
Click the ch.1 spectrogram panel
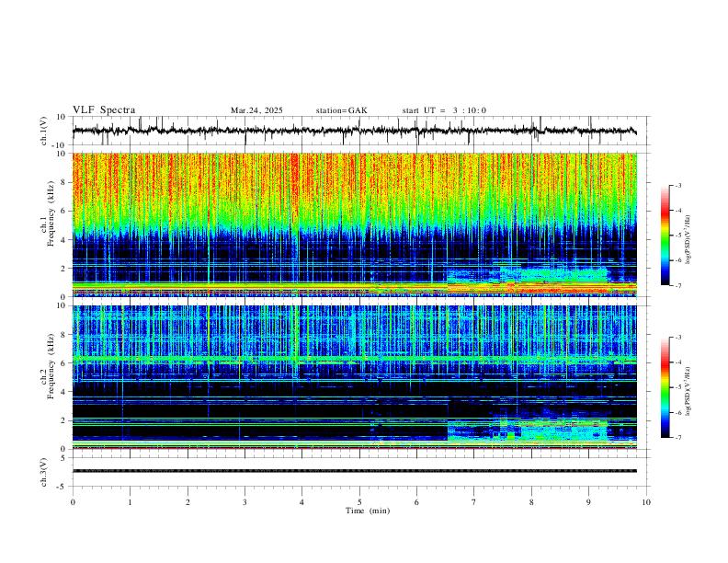355,224
